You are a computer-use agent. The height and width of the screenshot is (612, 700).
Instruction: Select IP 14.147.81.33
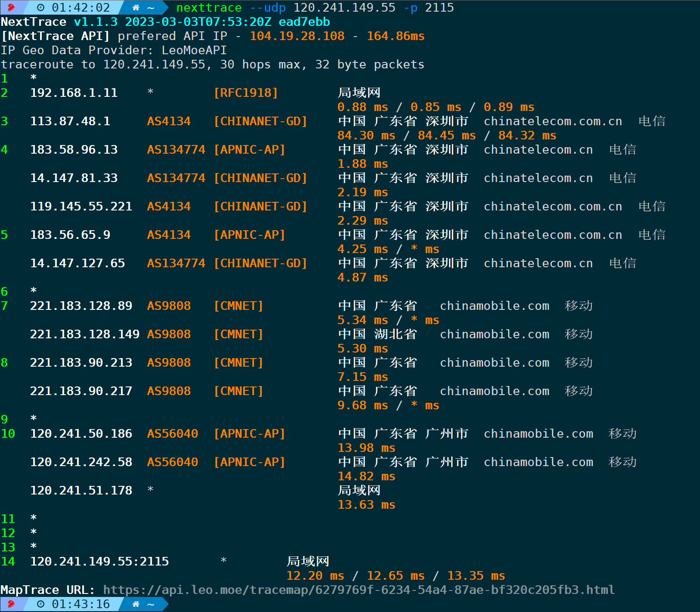tap(74, 178)
